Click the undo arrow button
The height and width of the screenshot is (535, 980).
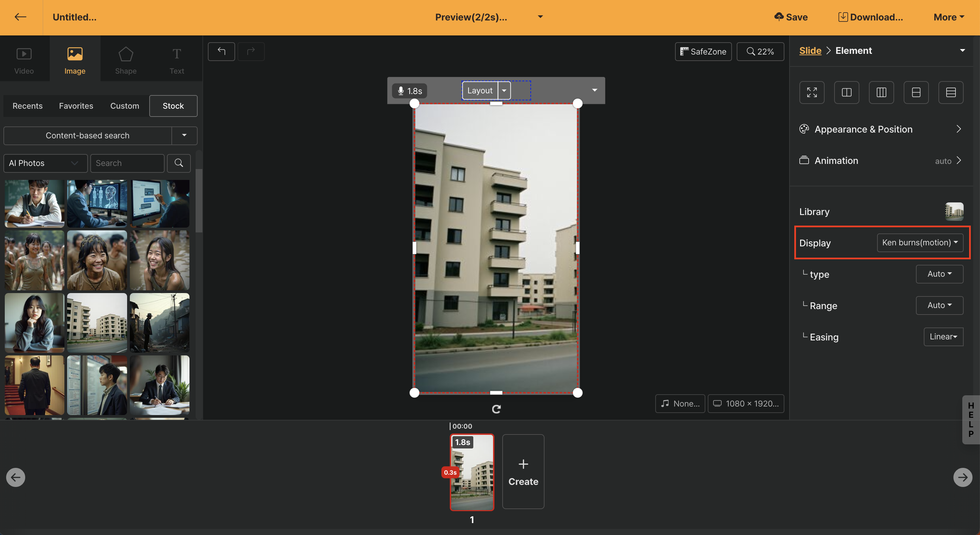tap(221, 51)
